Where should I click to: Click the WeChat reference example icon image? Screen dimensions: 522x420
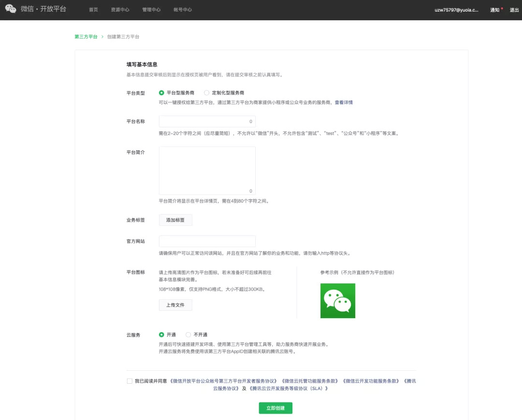(x=337, y=301)
